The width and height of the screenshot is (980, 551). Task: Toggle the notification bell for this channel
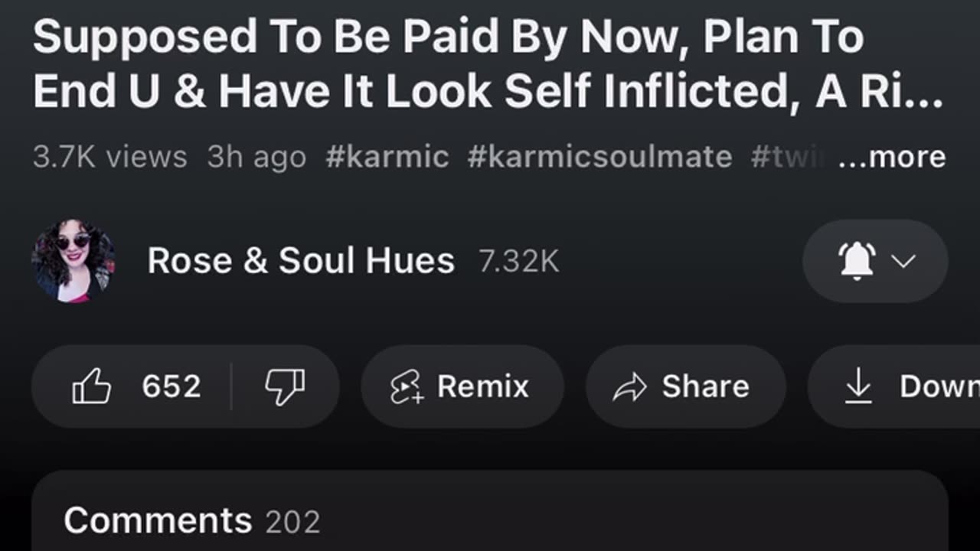point(857,261)
